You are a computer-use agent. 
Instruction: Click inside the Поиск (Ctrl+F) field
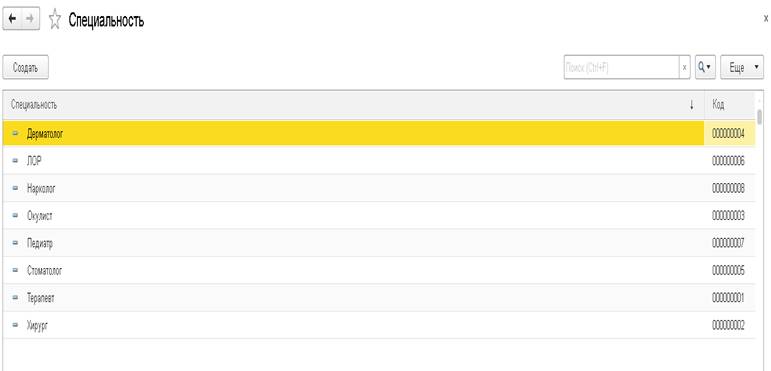coord(622,67)
